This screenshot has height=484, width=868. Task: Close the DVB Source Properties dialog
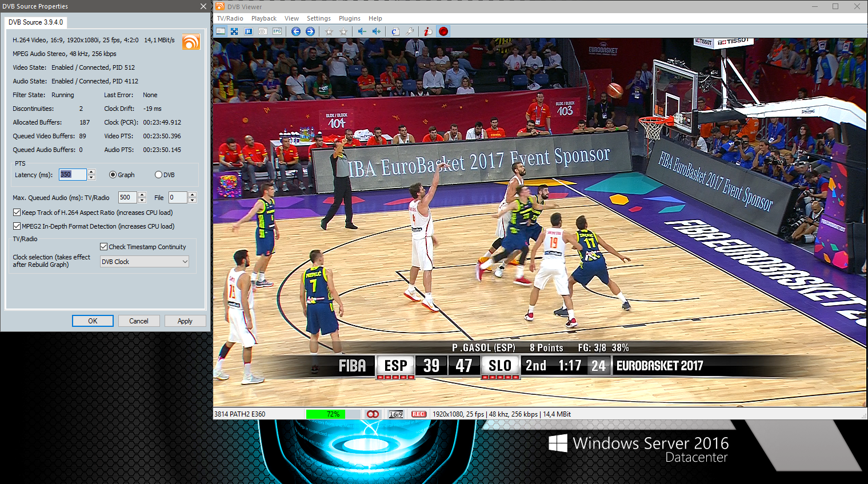[203, 6]
